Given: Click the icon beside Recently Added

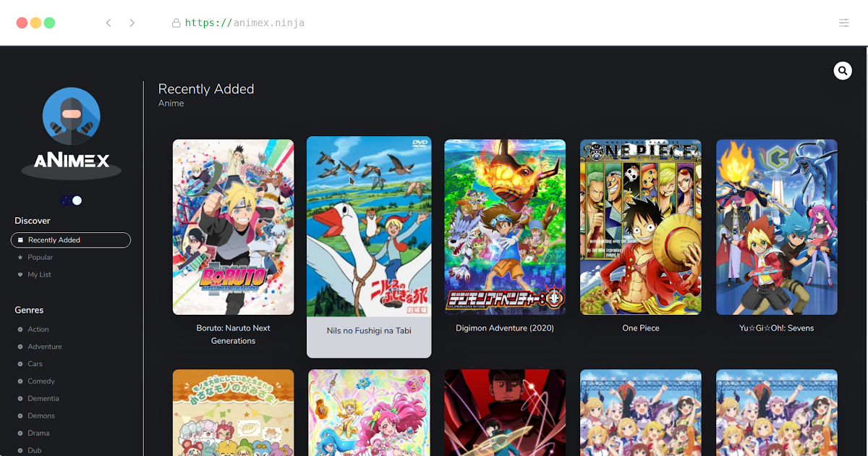Looking at the screenshot, I should coord(20,240).
